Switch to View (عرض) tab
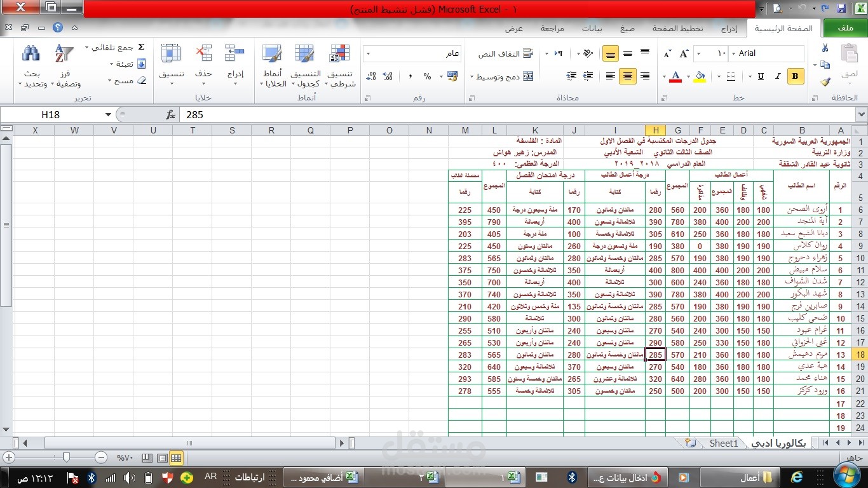 click(x=514, y=29)
